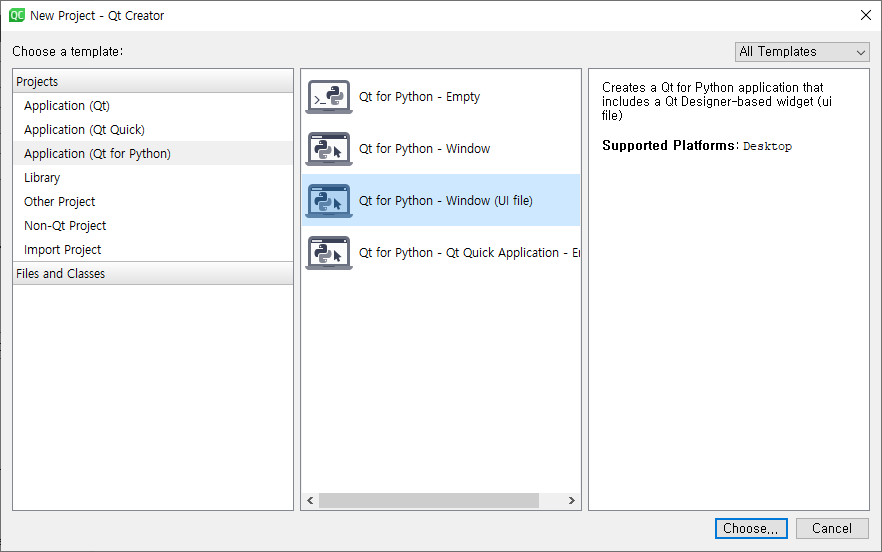882x552 pixels.
Task: Select the "Qt for Python - Window" label
Action: 424,149
